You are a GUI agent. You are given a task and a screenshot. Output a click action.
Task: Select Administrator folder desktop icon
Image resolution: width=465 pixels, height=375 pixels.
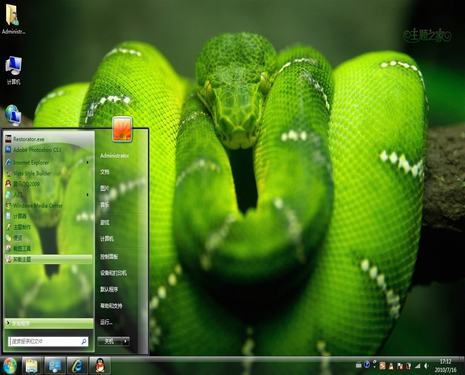[13, 19]
